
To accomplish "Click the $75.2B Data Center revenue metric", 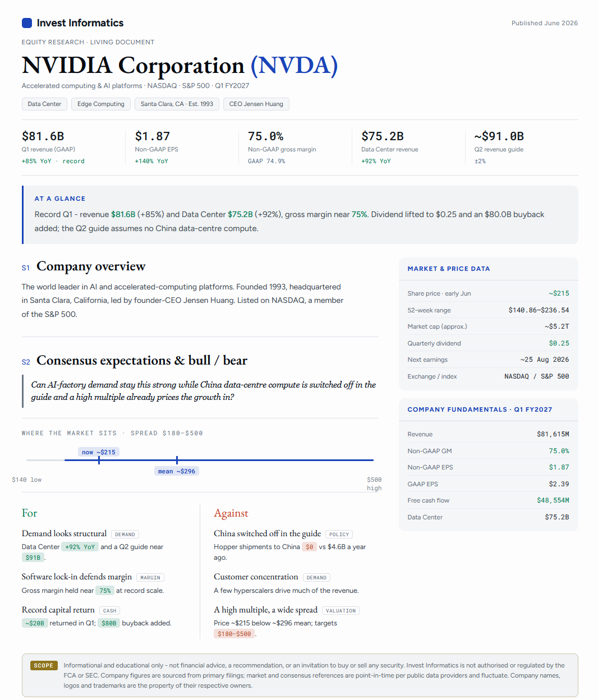I will pyautogui.click(x=383, y=136).
